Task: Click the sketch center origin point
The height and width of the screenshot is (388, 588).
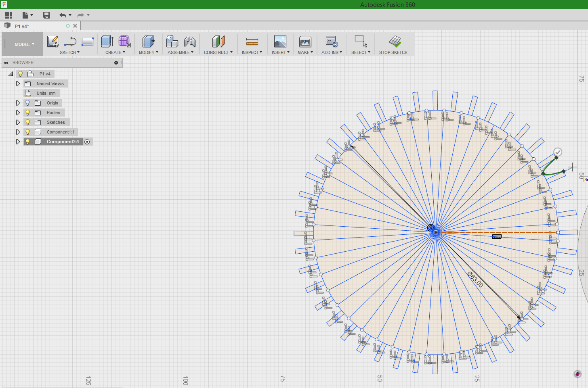Action: coord(436,232)
